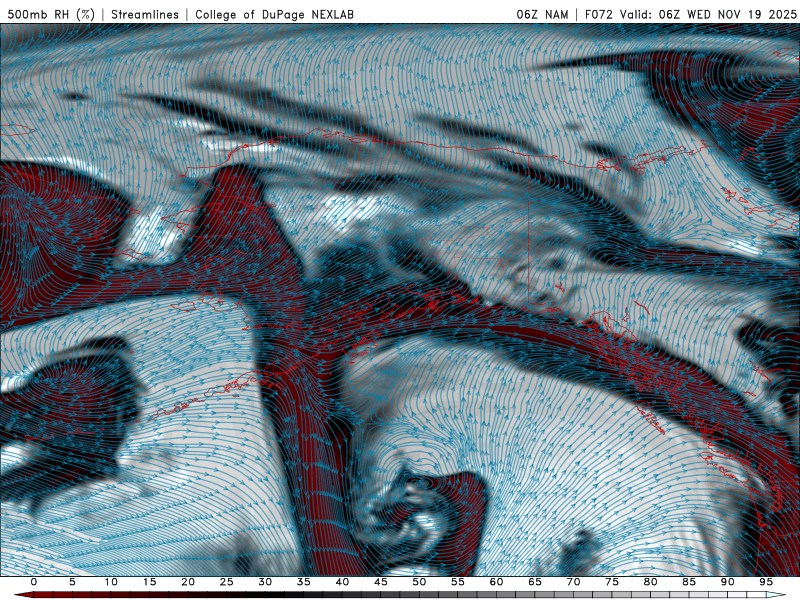Click the "F072" forecast hour text
800x600 pixels.
point(598,14)
